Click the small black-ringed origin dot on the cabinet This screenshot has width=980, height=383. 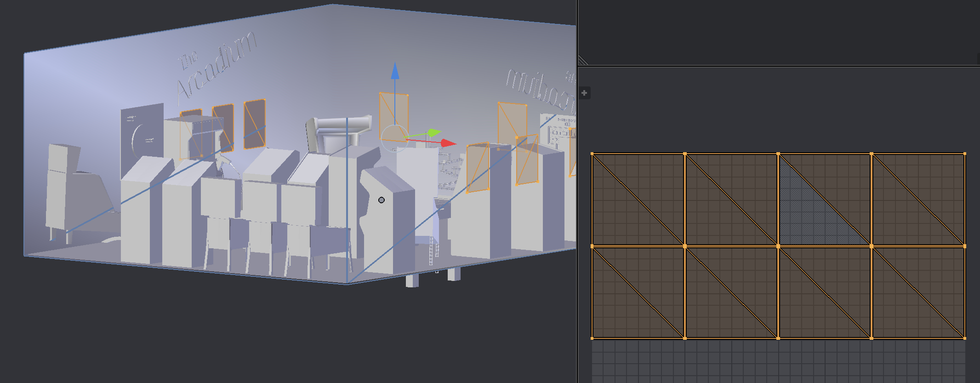coord(382,200)
